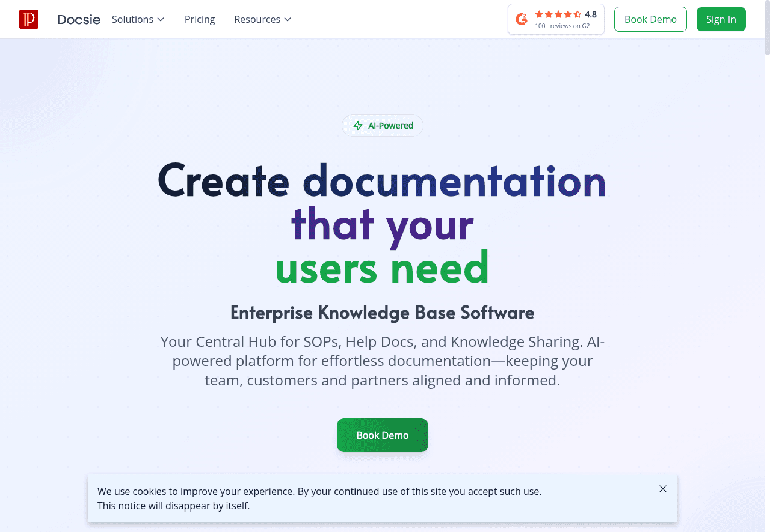Expand the chevron beside Solutions

(161, 20)
